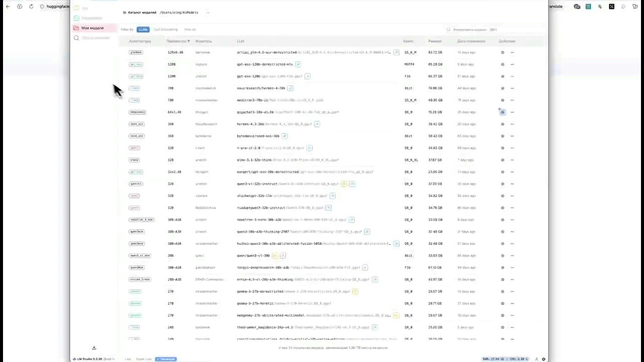Viewport: 644px width, 362px height.
Task: Open gear settings for tongyi-deepresearch-30b-a3b row
Action: click(502, 267)
